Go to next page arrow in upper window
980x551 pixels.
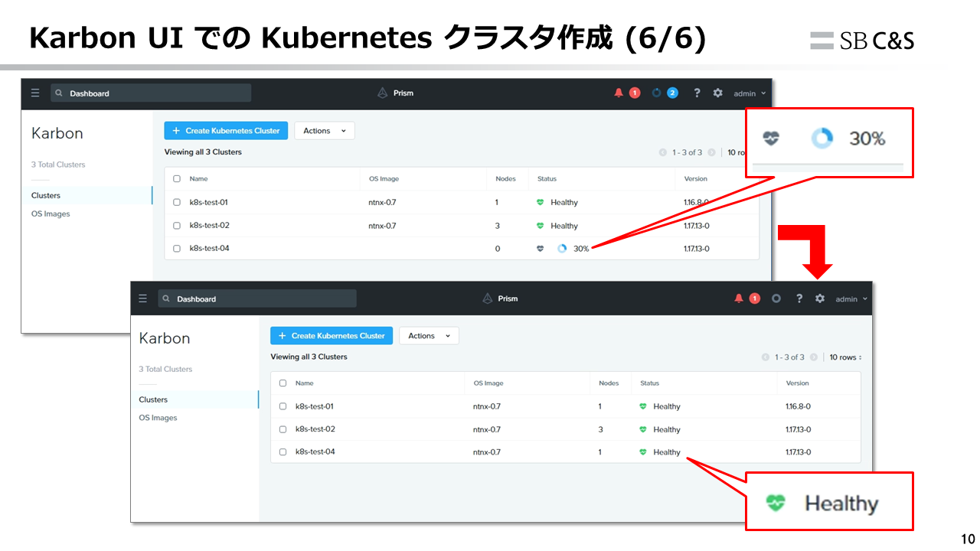711,152
